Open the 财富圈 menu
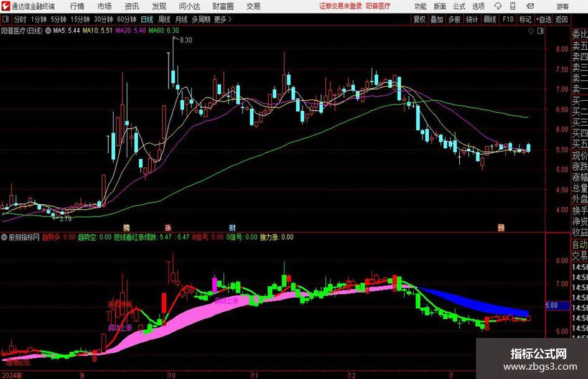 (x=223, y=6)
